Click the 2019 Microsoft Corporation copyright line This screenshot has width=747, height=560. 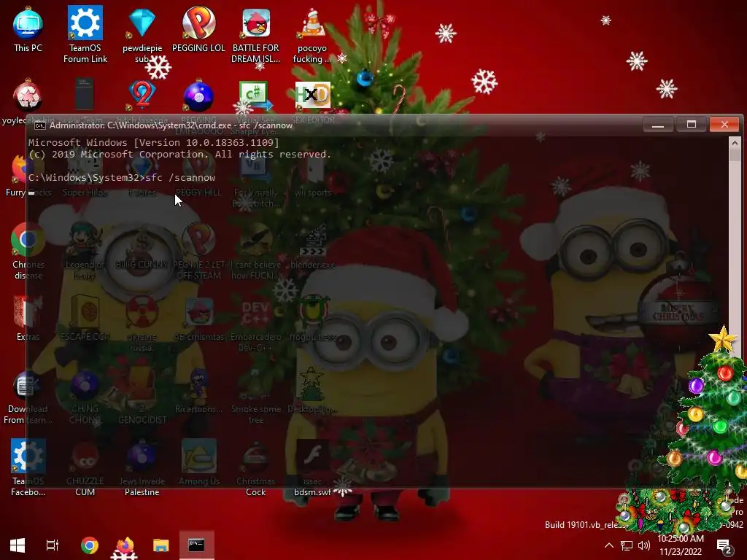(x=179, y=155)
